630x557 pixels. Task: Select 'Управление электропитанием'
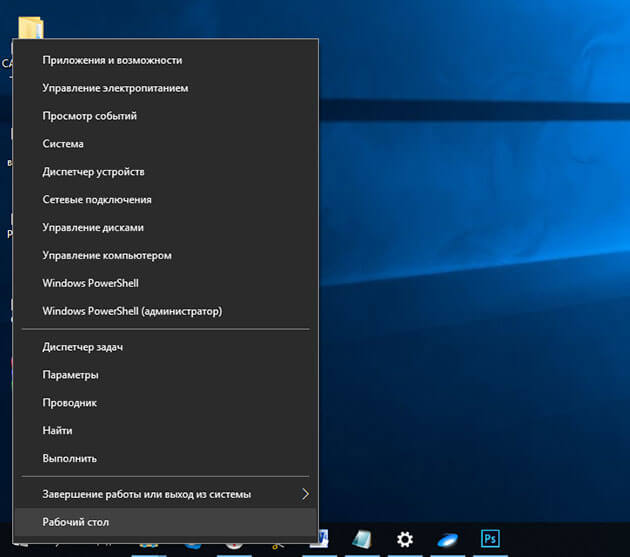pos(166,88)
